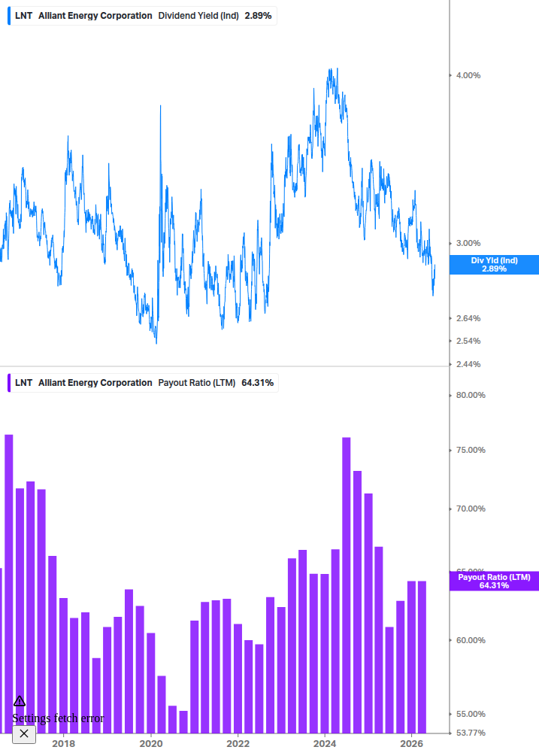Click the 64.31% value in the payout legend
Screen dimensions: 539x756
pyautogui.click(x=258, y=383)
